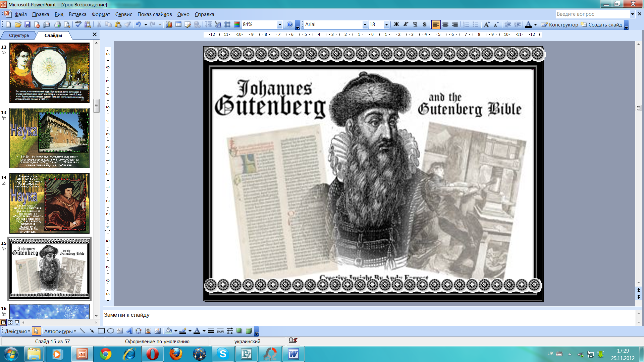Screen dimensions: 644x362
Task: Run the ABC spelling check
Action: coord(78,24)
